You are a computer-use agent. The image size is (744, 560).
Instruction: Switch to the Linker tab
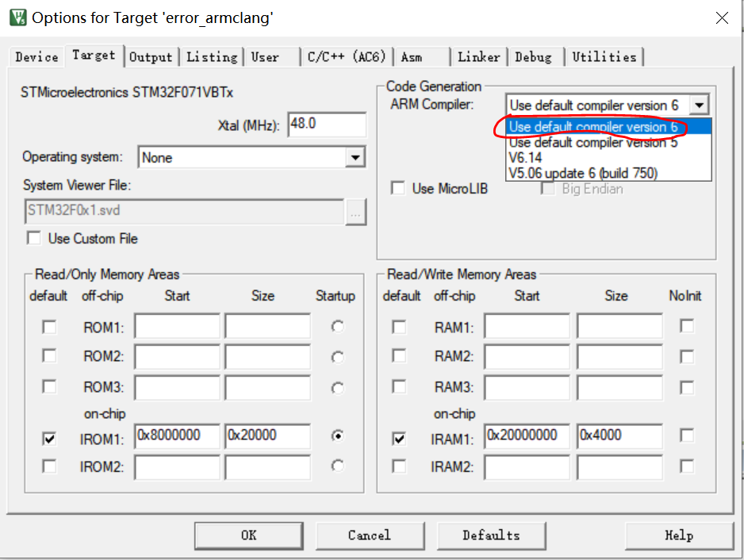(x=478, y=56)
